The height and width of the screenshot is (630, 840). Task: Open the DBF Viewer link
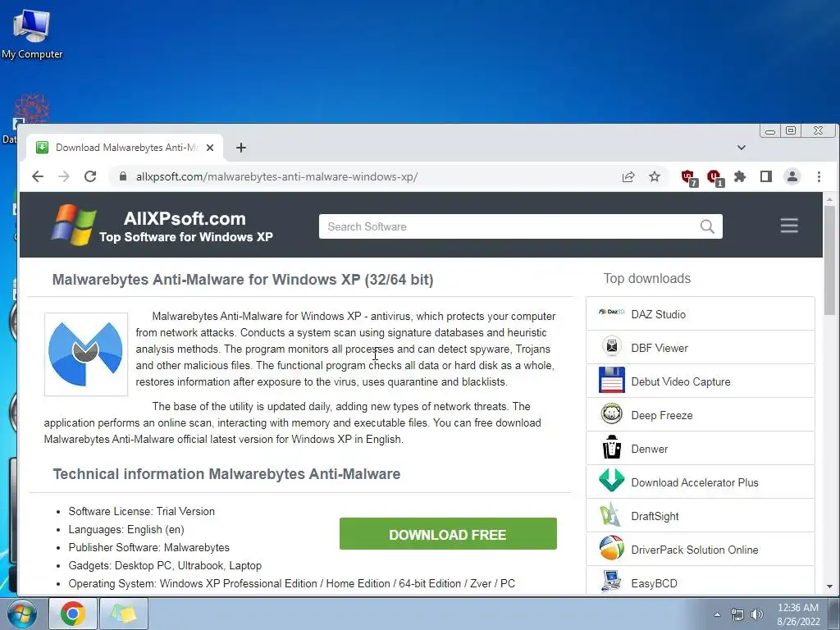[x=659, y=348]
